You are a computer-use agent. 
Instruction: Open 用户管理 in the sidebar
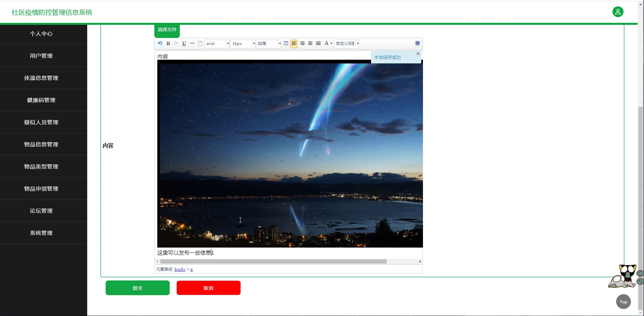click(x=41, y=56)
